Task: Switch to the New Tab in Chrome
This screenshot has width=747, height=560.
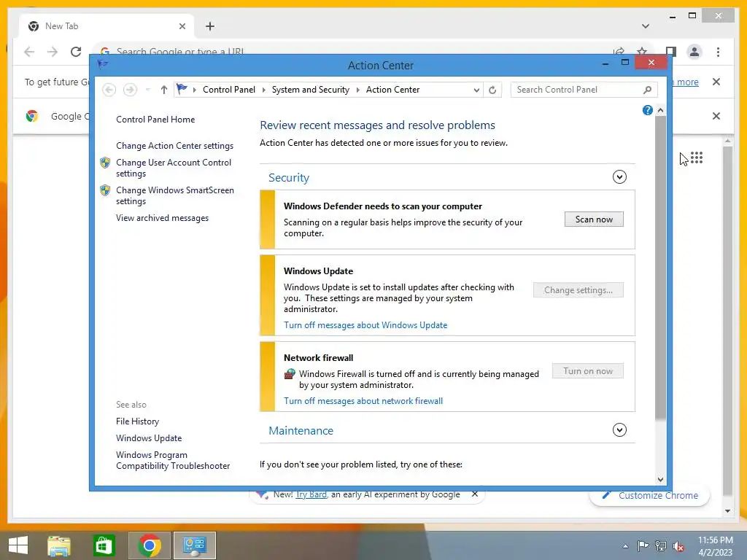Action: [107, 26]
